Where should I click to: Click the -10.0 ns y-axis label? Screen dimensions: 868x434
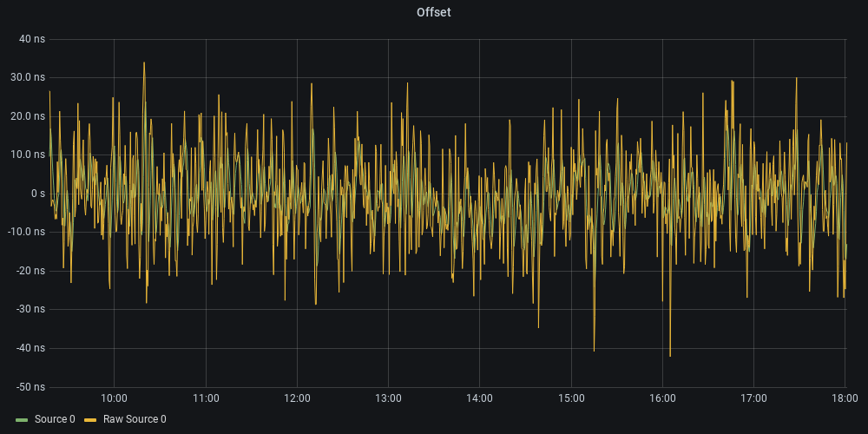(x=26, y=232)
